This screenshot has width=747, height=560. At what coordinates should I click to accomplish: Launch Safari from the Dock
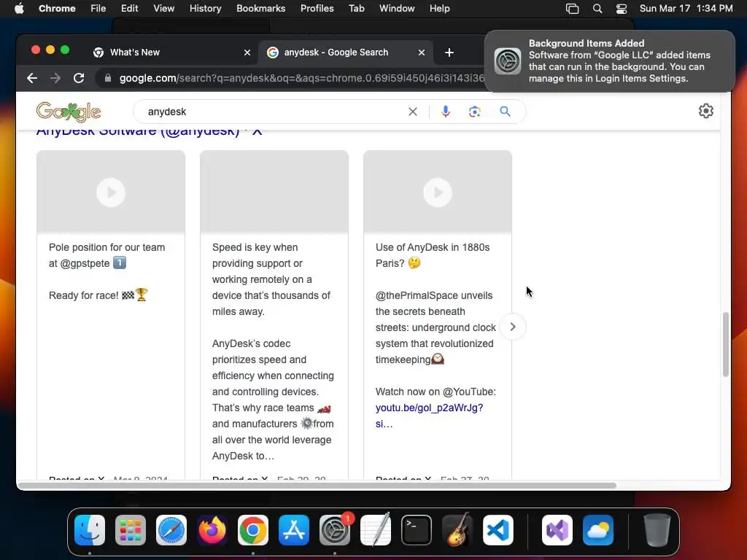click(x=171, y=530)
